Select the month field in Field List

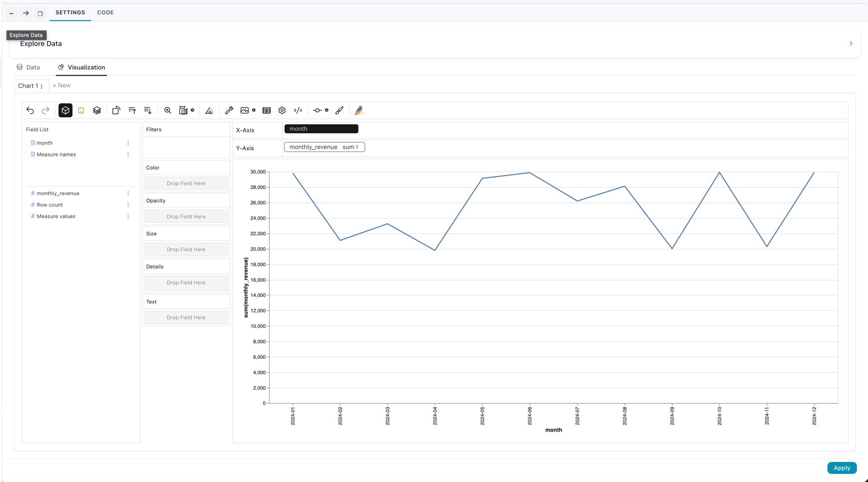[44, 143]
